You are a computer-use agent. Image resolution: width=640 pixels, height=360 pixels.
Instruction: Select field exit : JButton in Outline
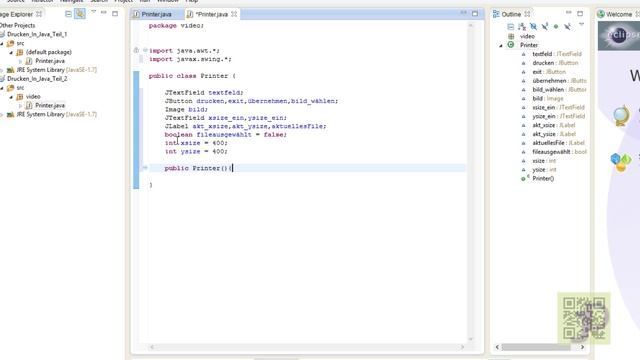549,72
